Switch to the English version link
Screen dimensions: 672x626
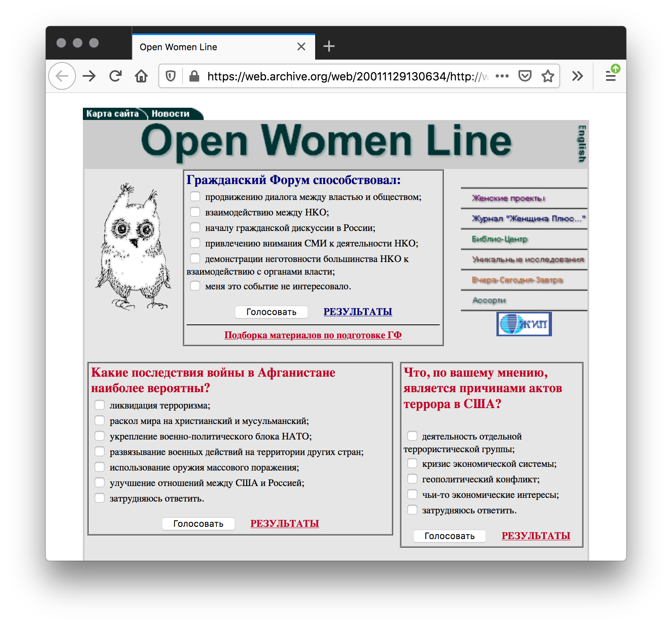582,144
